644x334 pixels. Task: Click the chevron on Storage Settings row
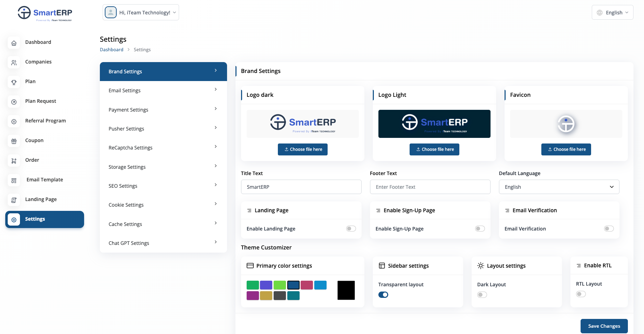(x=215, y=166)
